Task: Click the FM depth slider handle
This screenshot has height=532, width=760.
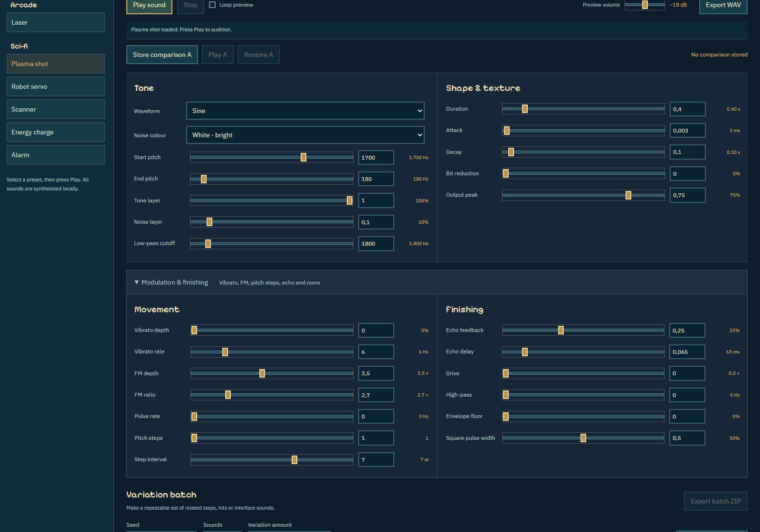Action: [x=262, y=373]
